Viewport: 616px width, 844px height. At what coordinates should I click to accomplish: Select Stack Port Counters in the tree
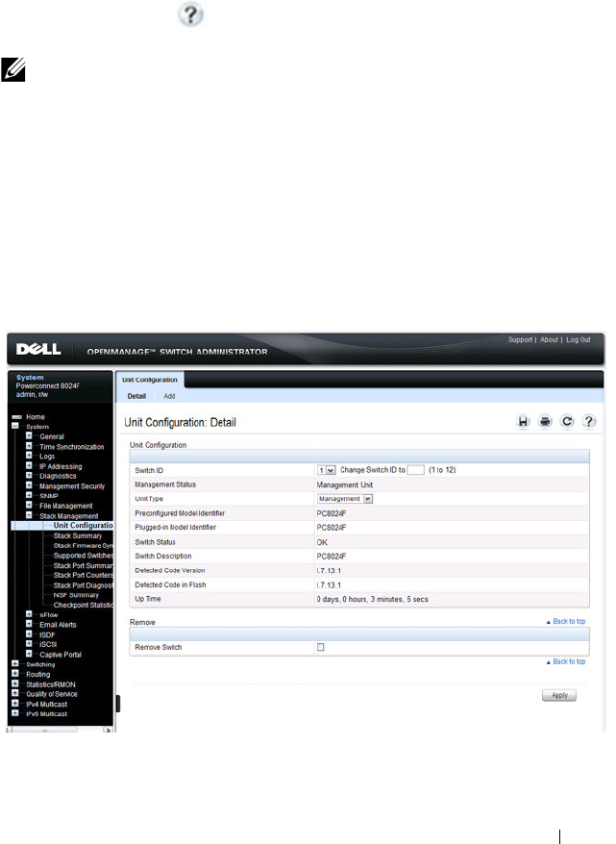(x=83, y=575)
